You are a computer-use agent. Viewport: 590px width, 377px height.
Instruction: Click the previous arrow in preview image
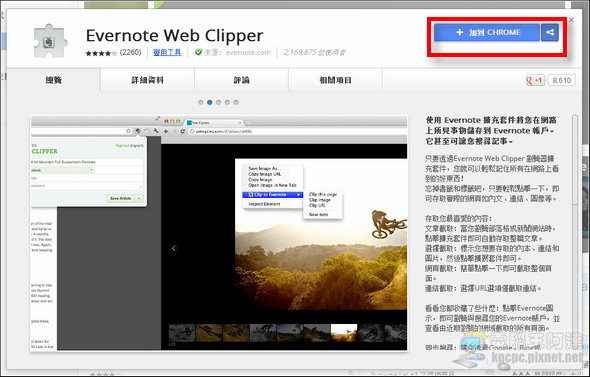(173, 248)
